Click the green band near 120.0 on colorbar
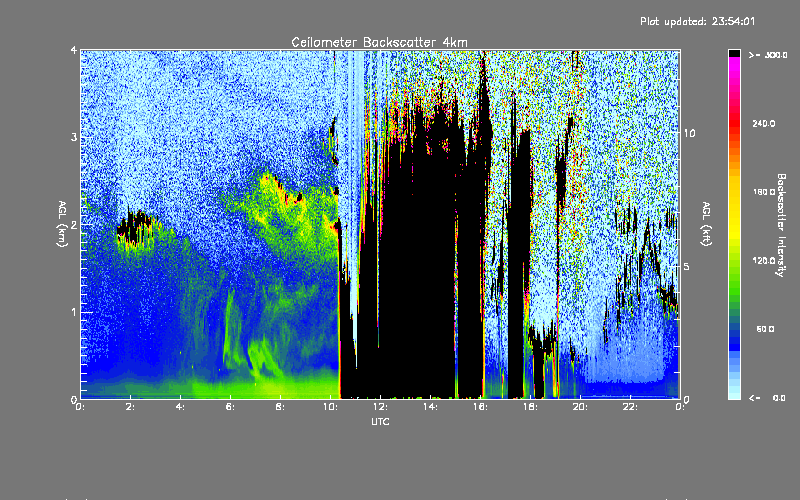 point(734,265)
